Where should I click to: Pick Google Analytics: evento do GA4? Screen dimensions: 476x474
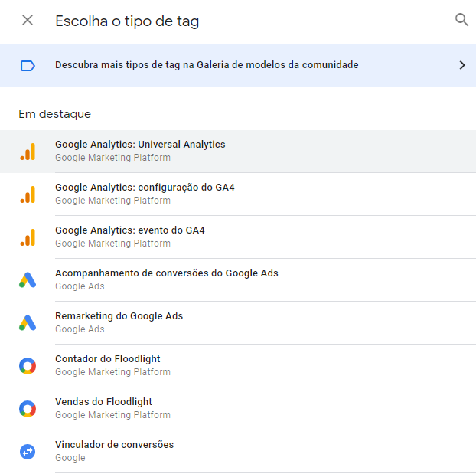coord(130,230)
